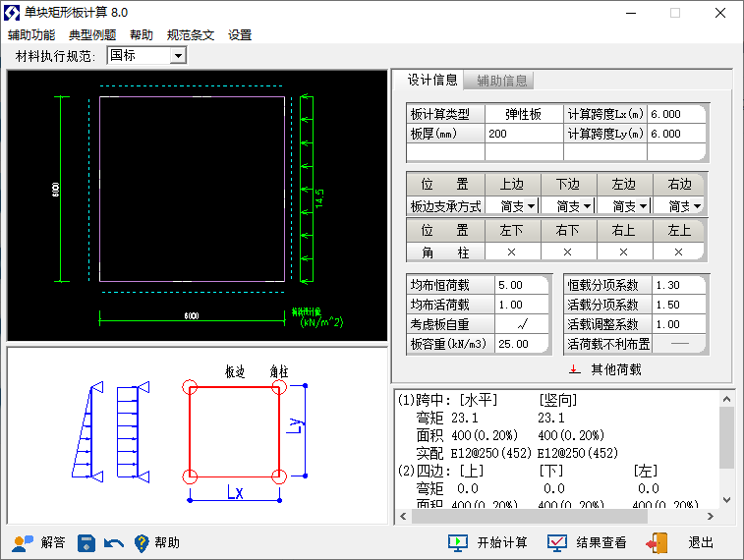The height and width of the screenshot is (560, 744).
Task: Click the 角柱 label above the diagram
Action: (279, 371)
